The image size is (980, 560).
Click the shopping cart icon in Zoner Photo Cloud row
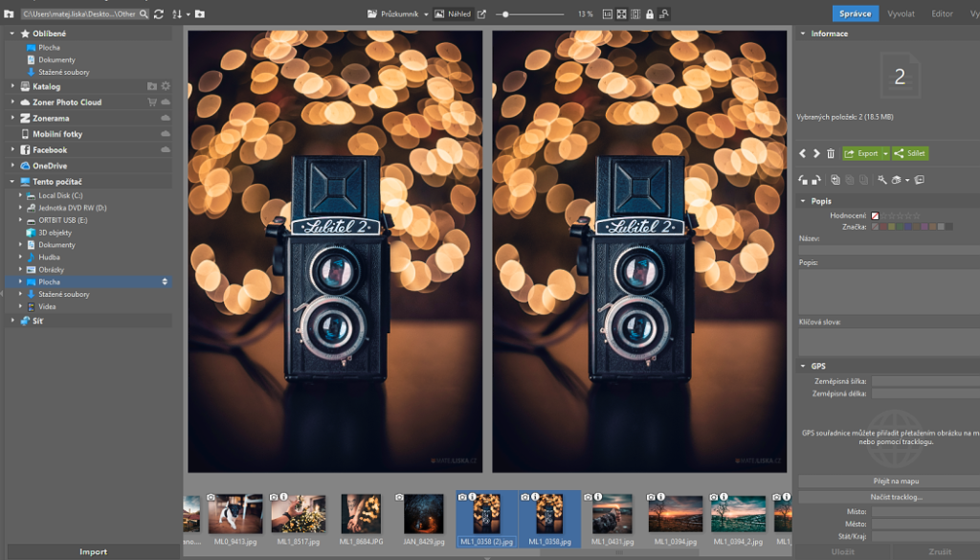click(152, 101)
